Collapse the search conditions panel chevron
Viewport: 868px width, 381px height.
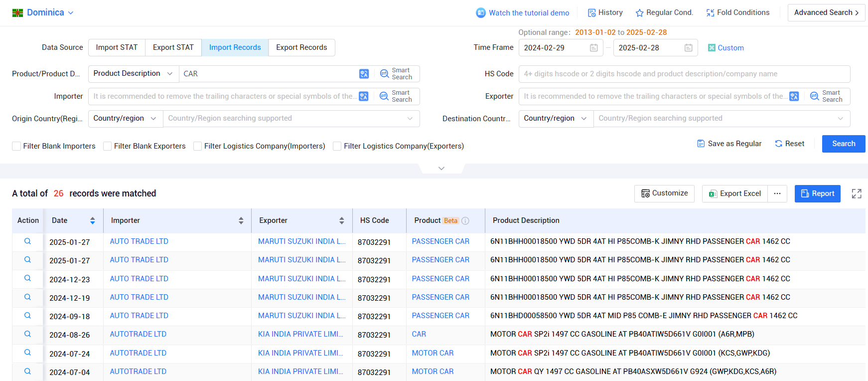[x=441, y=169]
